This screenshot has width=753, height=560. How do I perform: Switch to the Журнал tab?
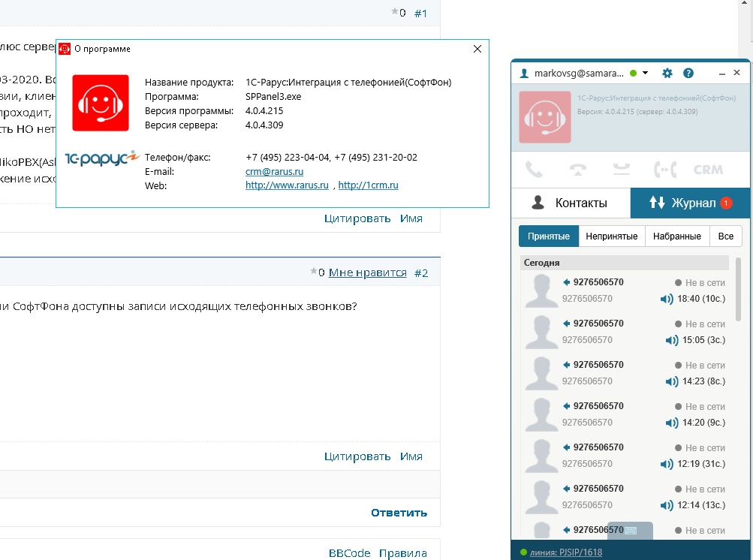[690, 203]
